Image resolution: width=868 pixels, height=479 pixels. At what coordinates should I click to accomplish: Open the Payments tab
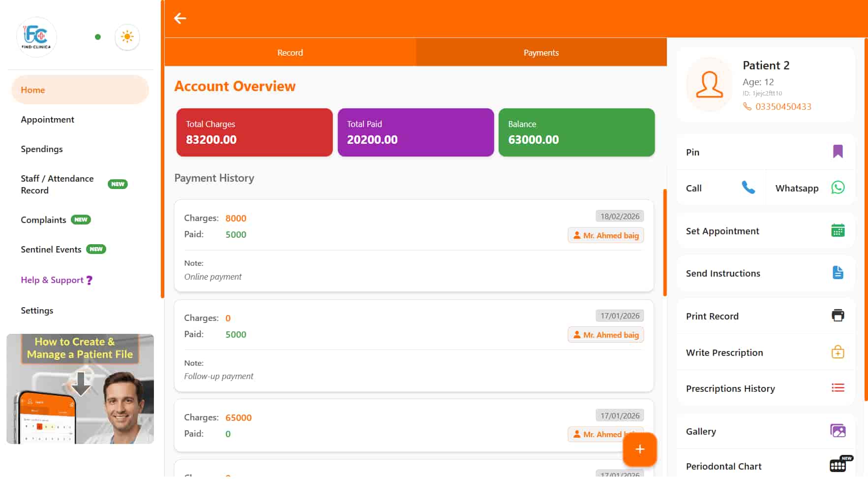tap(540, 52)
